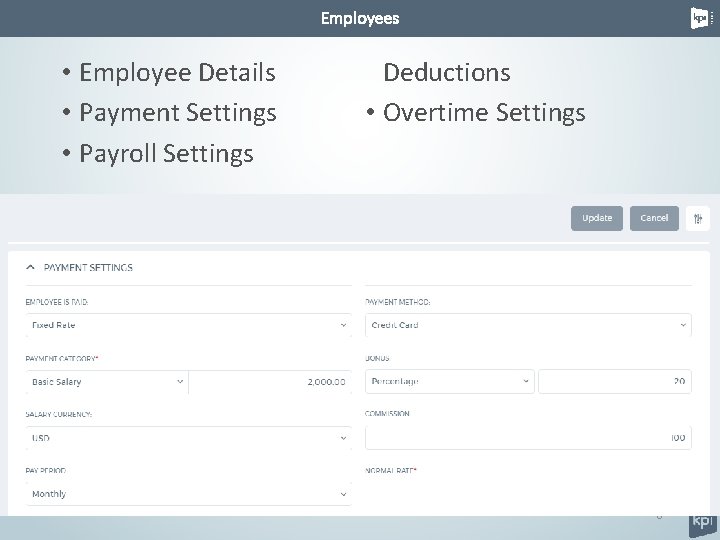Edit the bonus value field showing 20
The width and height of the screenshot is (720, 540).
[615, 382]
